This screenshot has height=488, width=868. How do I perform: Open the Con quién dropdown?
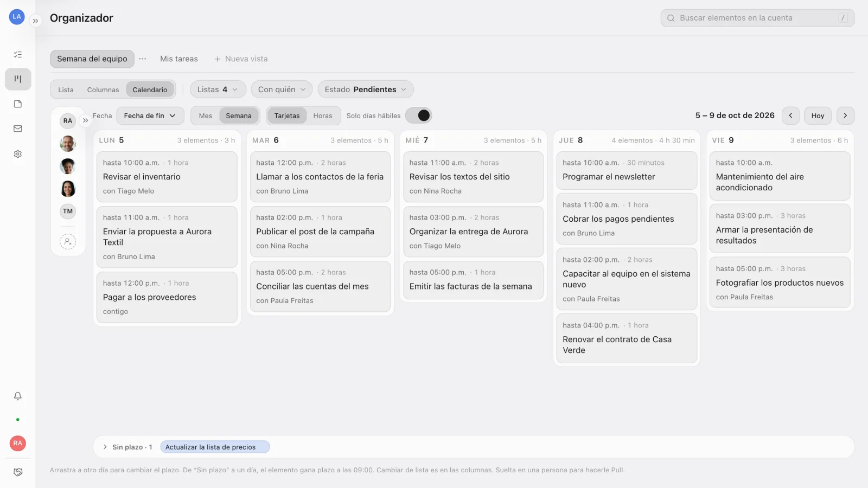tap(282, 89)
